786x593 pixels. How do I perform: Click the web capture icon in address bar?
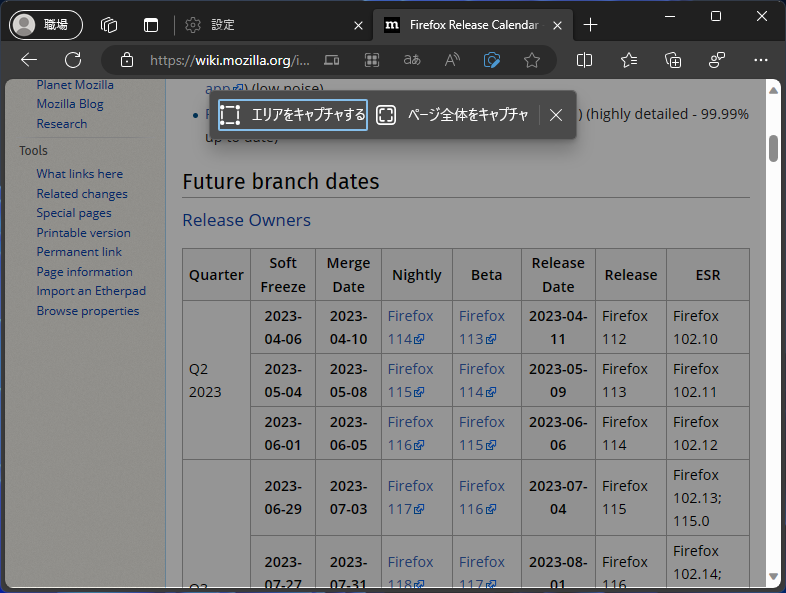(x=492, y=60)
